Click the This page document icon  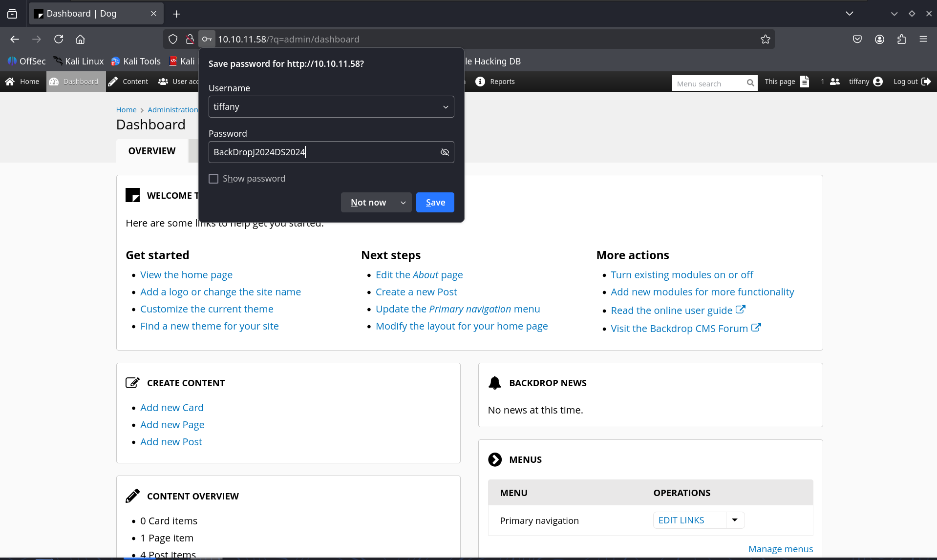click(805, 82)
